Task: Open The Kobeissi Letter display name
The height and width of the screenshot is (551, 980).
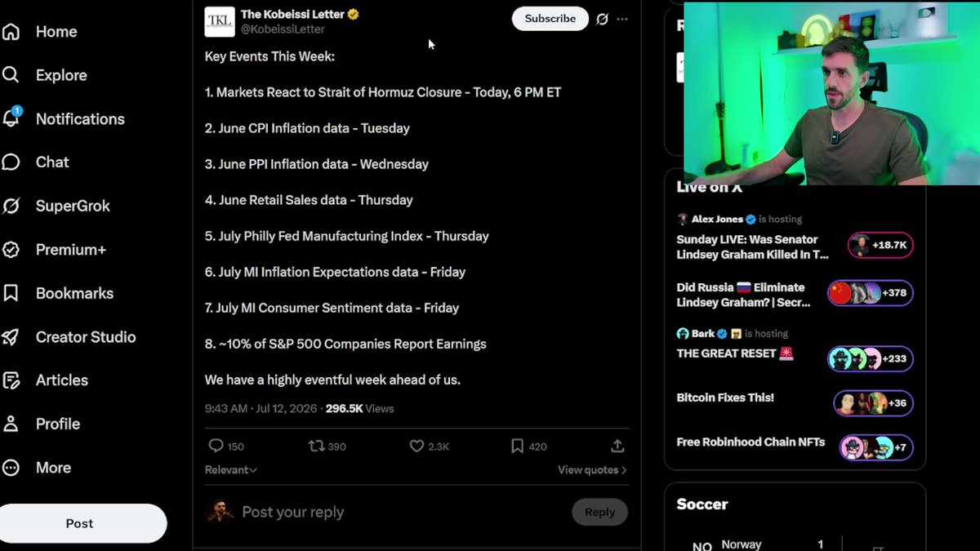Action: [x=292, y=14]
